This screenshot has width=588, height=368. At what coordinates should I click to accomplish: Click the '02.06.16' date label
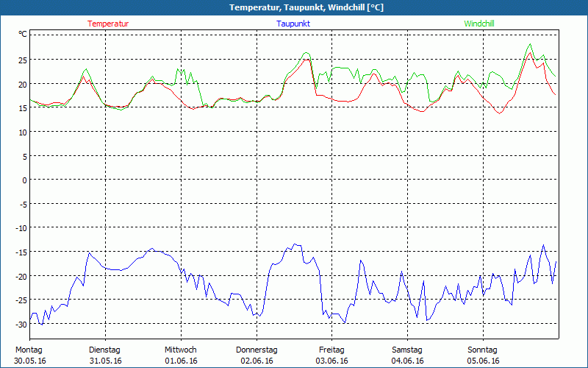(257, 361)
